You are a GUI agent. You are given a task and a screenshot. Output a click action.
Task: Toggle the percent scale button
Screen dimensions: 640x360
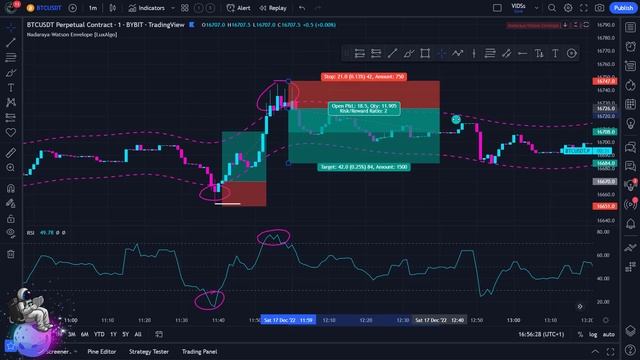[580, 334]
